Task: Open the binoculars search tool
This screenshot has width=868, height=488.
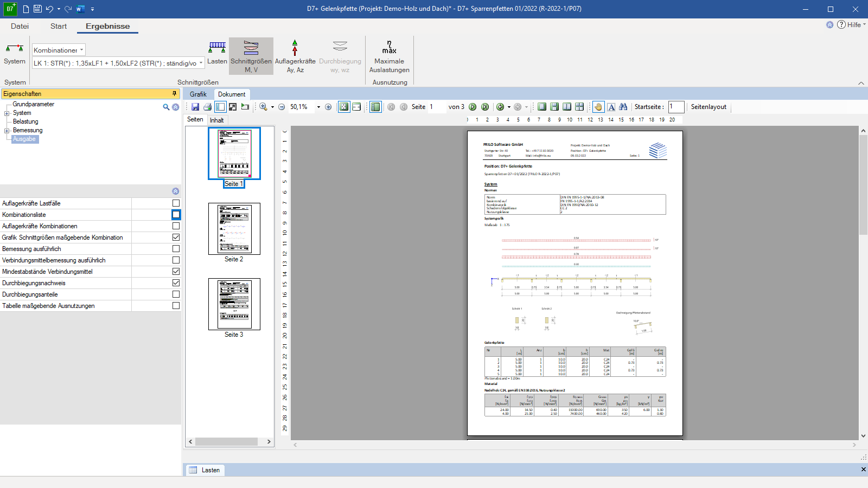Action: 623,107
